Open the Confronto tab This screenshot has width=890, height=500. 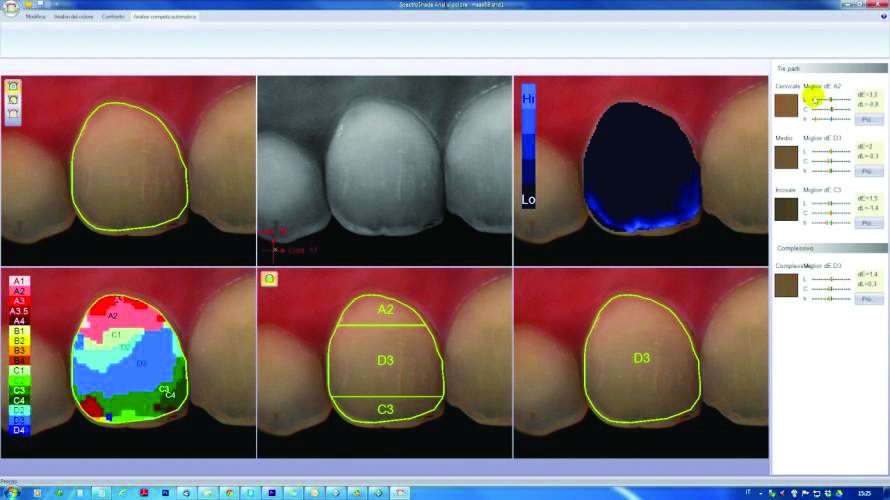(x=113, y=17)
